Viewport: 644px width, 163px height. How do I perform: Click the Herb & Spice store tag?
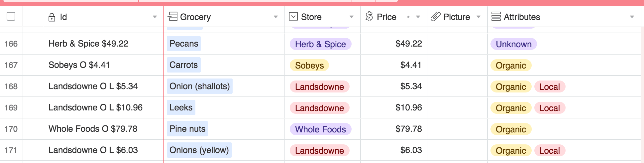pyautogui.click(x=320, y=44)
